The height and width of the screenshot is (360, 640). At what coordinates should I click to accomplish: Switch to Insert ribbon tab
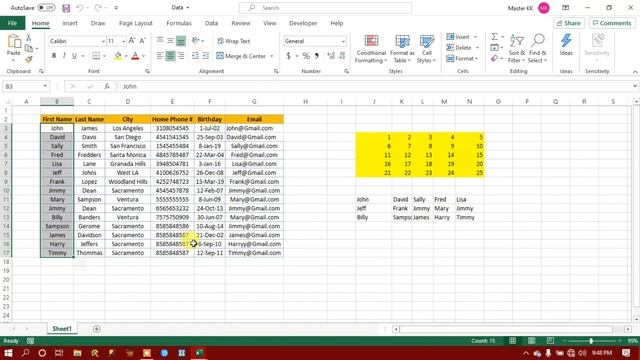(x=70, y=23)
